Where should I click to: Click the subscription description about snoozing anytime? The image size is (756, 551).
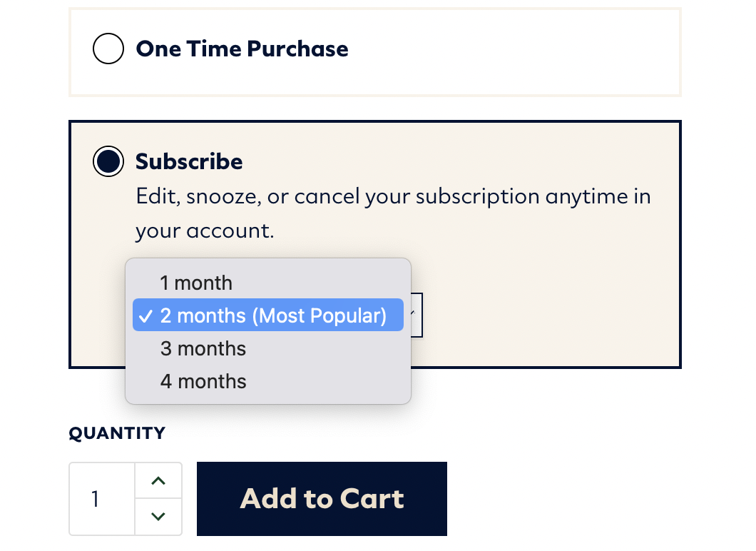392,212
